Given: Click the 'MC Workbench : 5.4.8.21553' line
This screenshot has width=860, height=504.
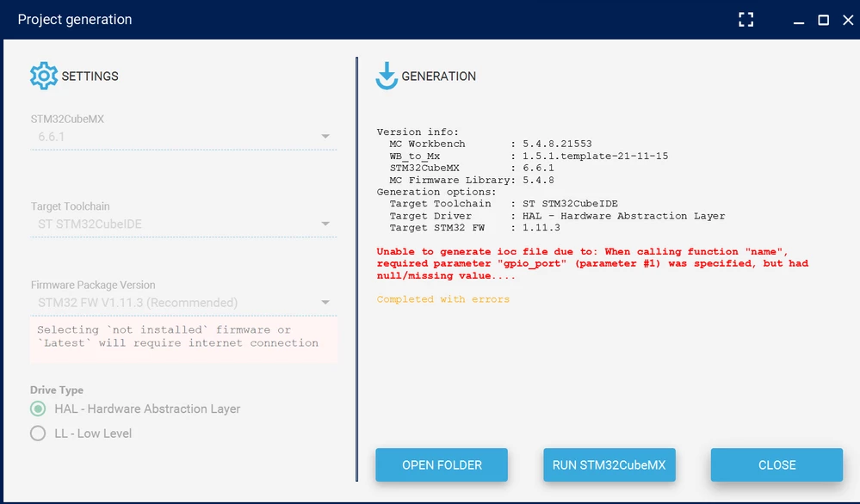Looking at the screenshot, I should (x=491, y=144).
